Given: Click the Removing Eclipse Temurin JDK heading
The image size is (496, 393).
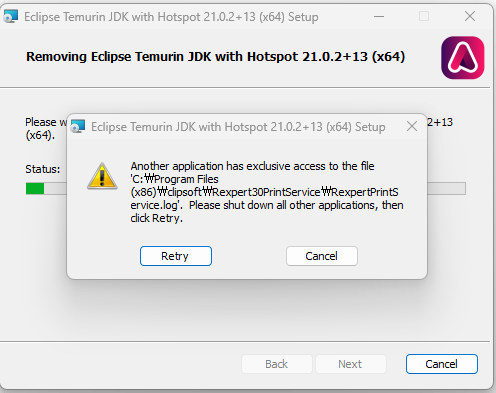Looking at the screenshot, I should pyautogui.click(x=216, y=57).
